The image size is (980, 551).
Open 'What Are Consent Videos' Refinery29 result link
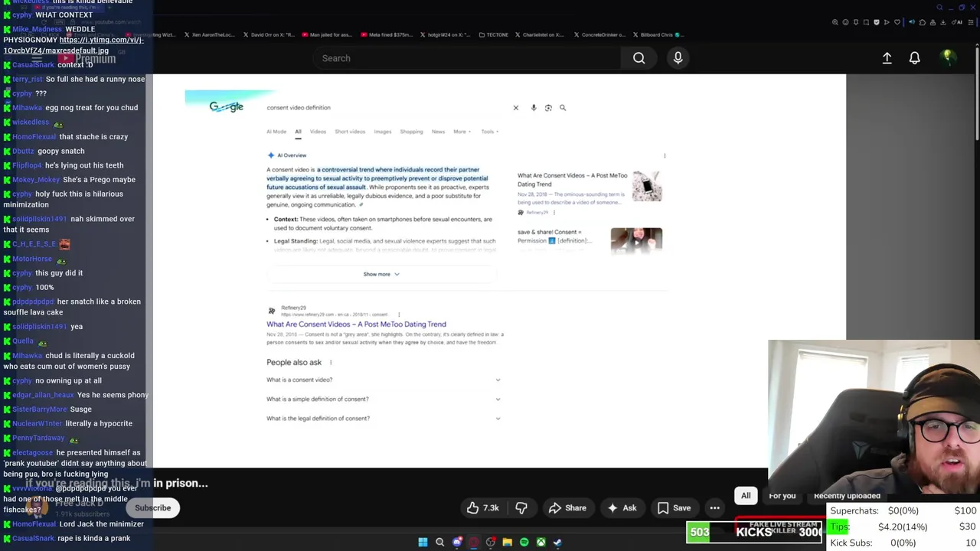(x=356, y=324)
